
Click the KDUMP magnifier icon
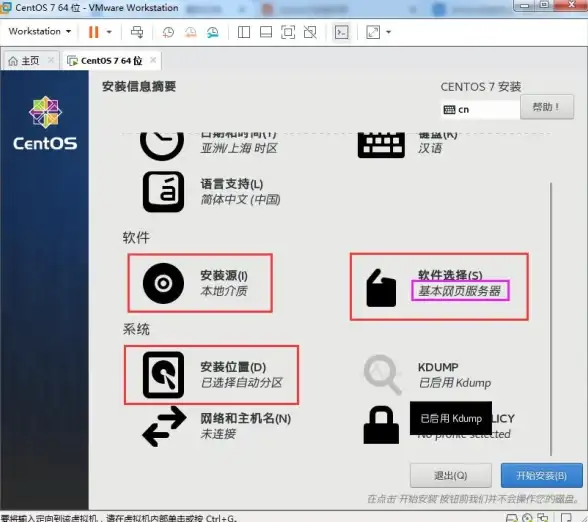(x=382, y=375)
